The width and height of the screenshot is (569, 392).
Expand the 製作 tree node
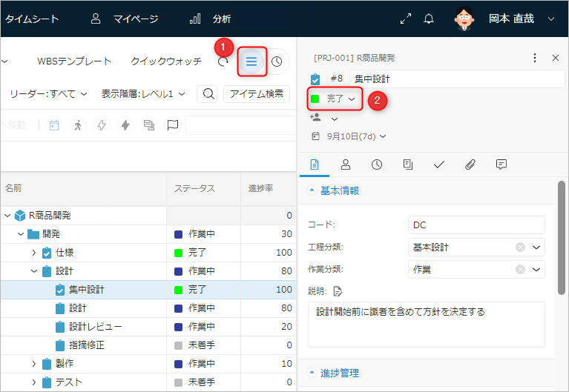pyautogui.click(x=33, y=364)
